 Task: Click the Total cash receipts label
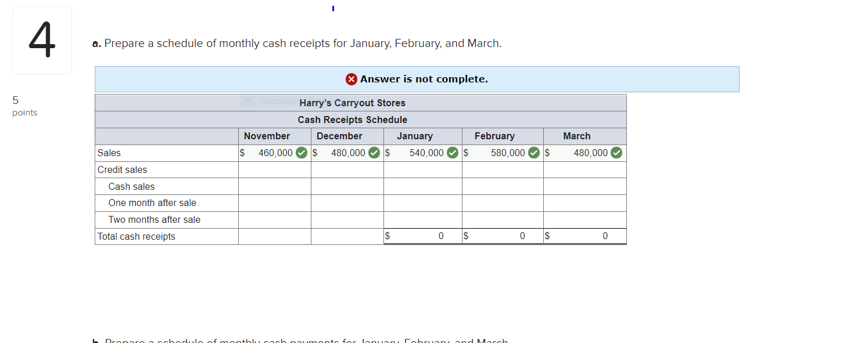[136, 237]
